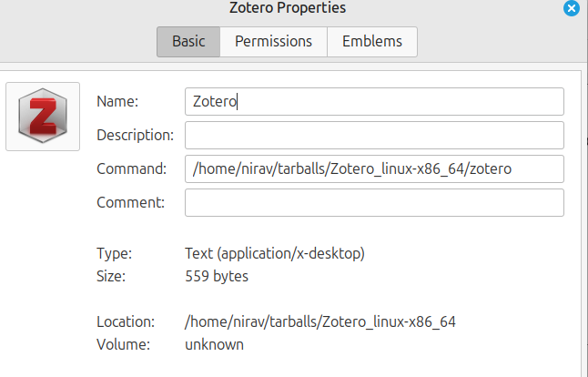Click the "Size:" label

(x=111, y=276)
